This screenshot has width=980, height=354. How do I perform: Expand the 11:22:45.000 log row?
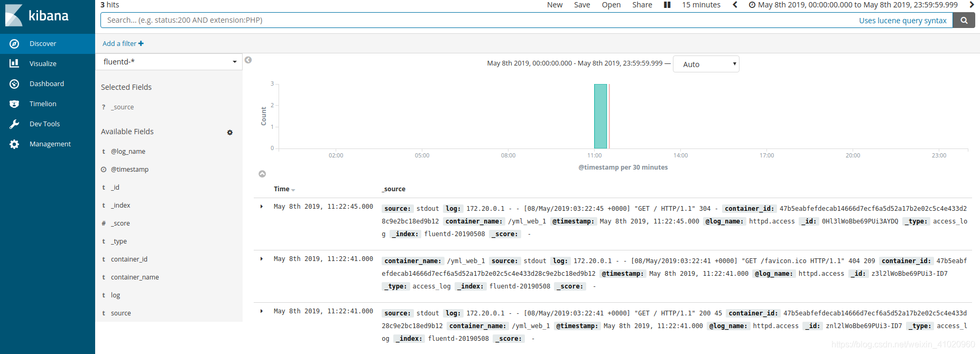tap(262, 207)
